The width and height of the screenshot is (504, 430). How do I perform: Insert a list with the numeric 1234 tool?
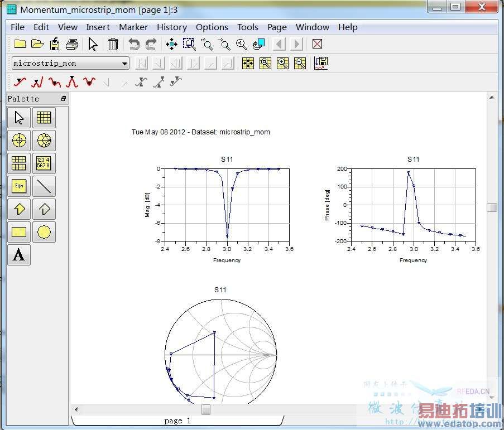coord(44,163)
